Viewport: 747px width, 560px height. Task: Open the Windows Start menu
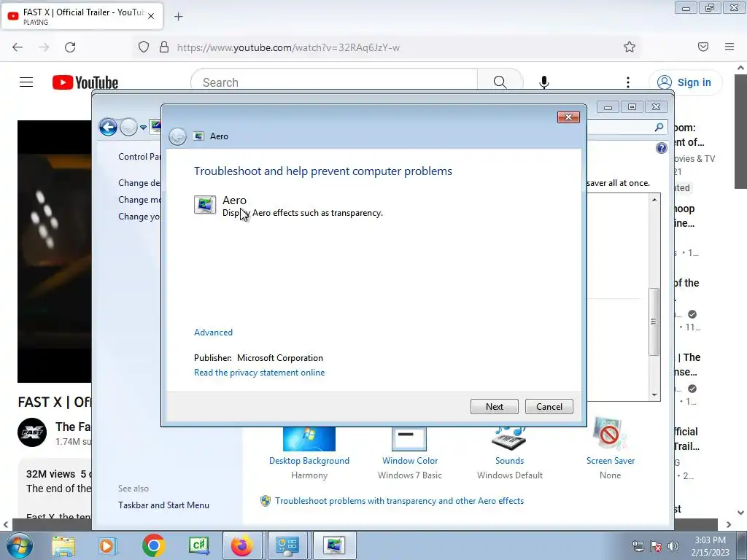click(20, 545)
